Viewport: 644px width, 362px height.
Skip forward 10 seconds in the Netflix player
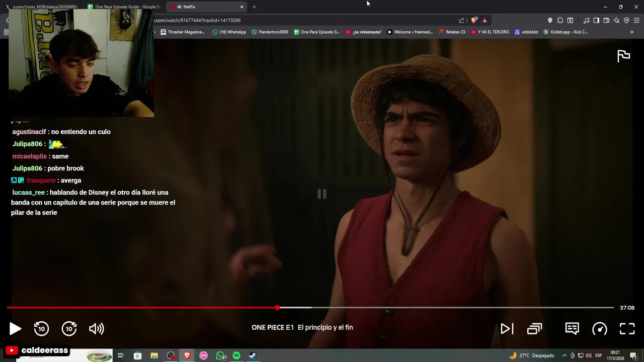click(69, 329)
